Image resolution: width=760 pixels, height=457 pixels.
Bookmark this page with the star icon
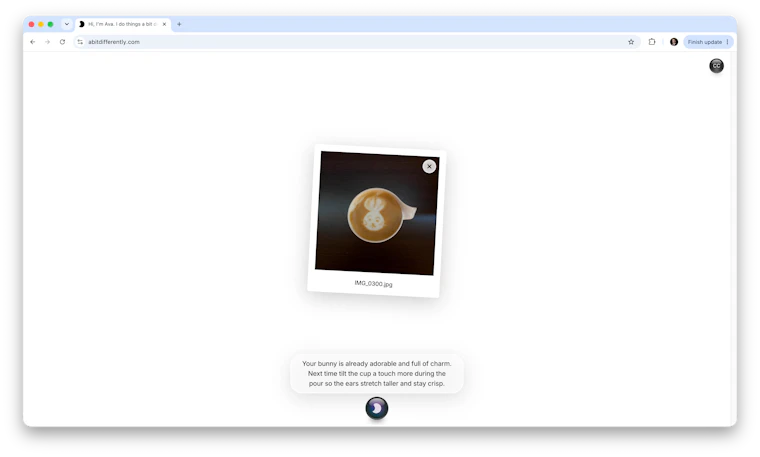pyautogui.click(x=631, y=42)
